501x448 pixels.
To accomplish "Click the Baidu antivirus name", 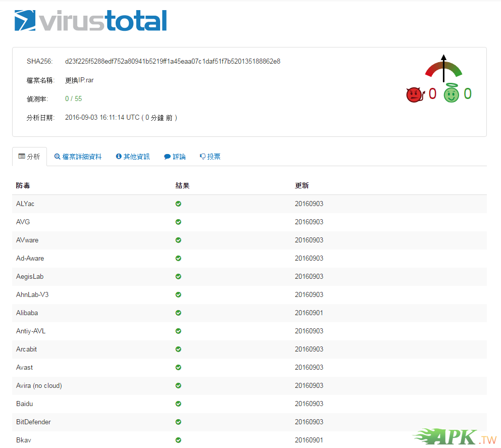I will click(25, 404).
